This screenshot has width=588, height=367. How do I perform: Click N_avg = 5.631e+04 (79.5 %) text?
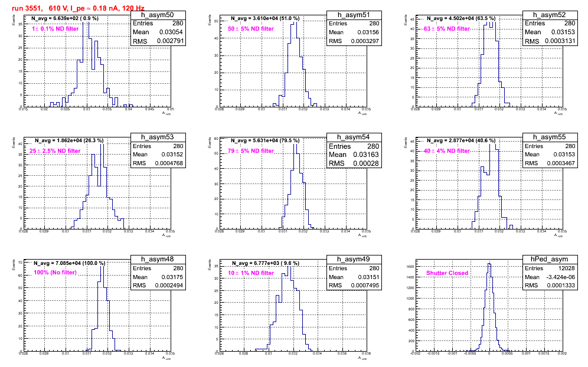[x=265, y=140]
